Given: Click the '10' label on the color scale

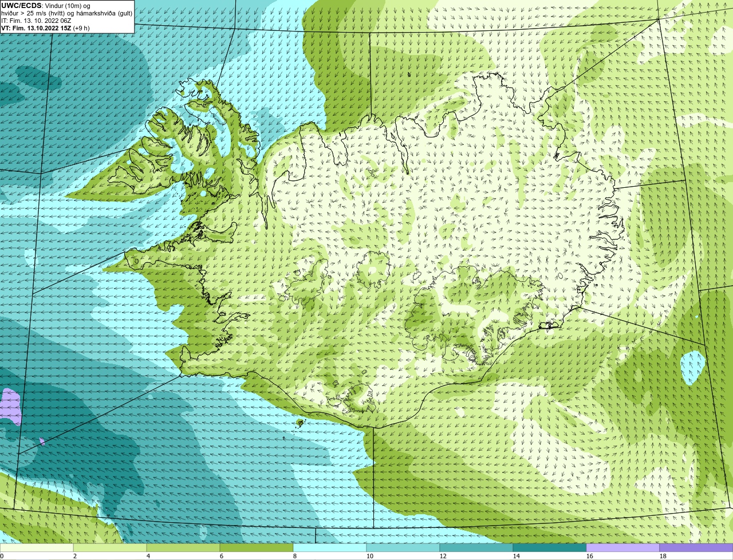Looking at the screenshot, I should [x=370, y=556].
